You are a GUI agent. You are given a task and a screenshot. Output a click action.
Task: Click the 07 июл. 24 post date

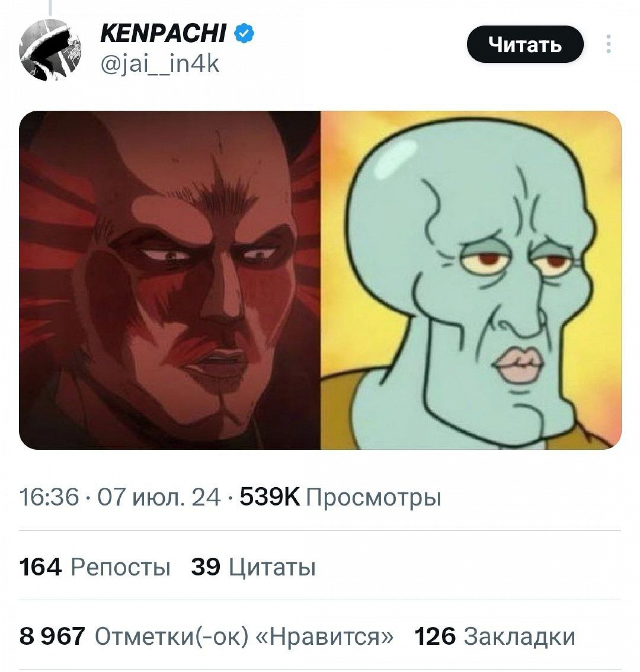coord(159,497)
